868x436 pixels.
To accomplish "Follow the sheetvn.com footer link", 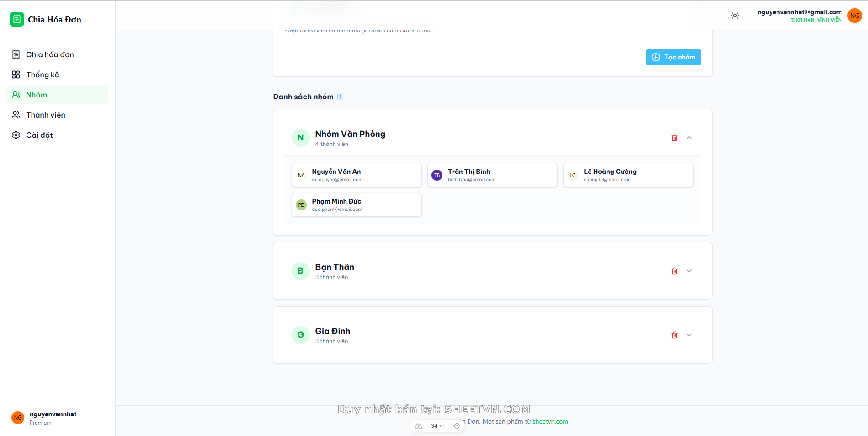I will coord(550,421).
